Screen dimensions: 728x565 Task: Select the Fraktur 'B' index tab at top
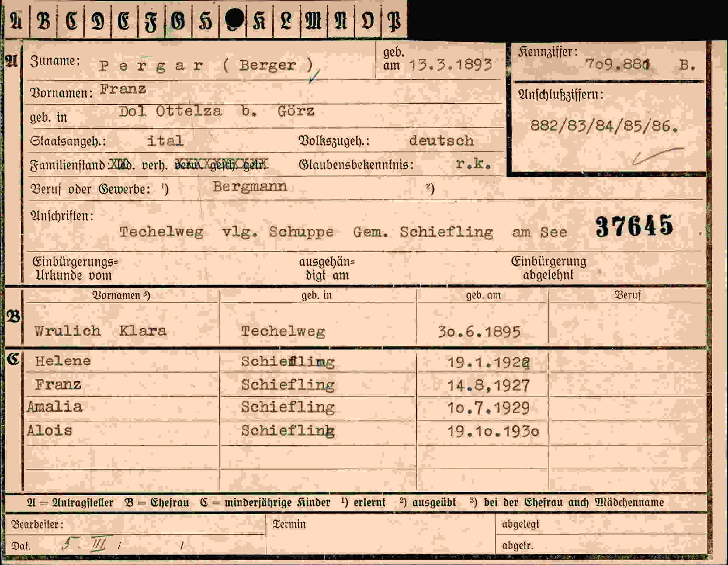click(43, 21)
